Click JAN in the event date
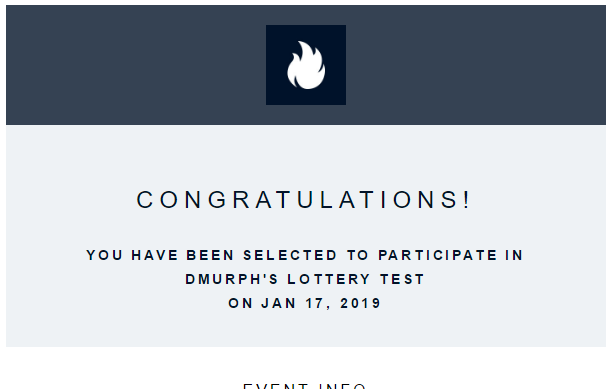Screen dimensions: 610x389 click(x=279, y=303)
